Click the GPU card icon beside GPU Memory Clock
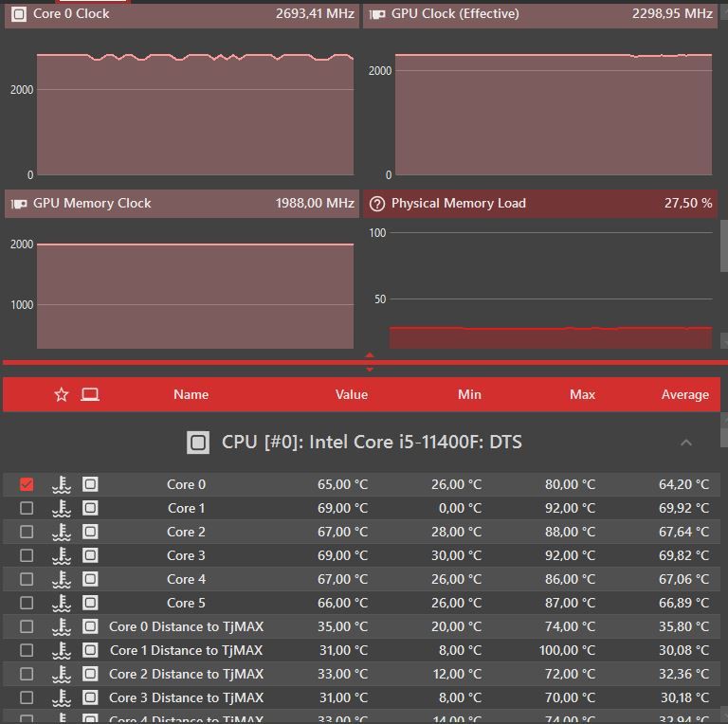728x724 pixels. [x=19, y=204]
